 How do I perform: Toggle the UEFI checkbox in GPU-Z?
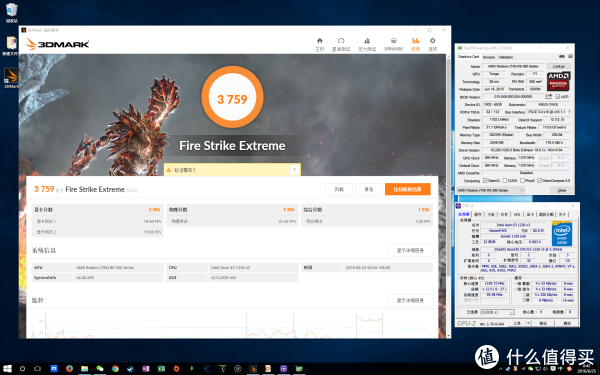pos(558,97)
